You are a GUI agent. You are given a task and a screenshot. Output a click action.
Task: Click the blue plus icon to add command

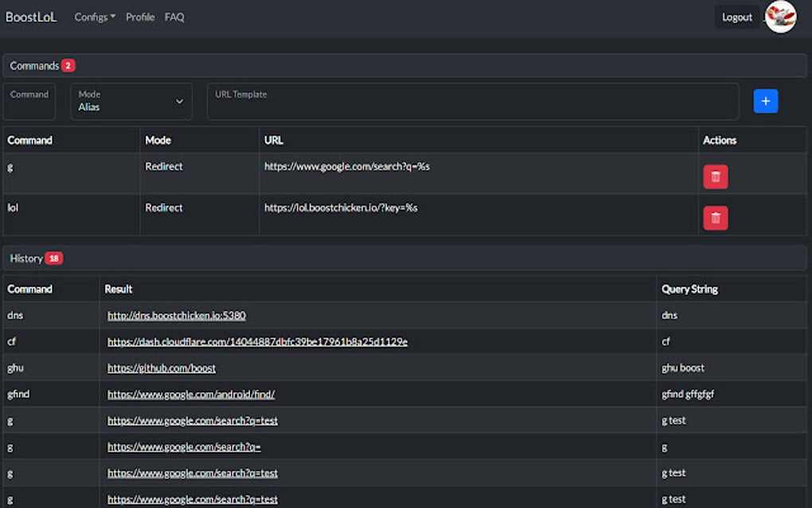click(x=765, y=100)
